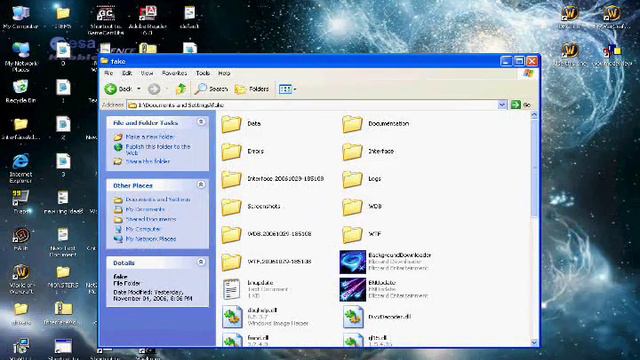
Task: Click Share this folder link
Action: [x=148, y=161]
